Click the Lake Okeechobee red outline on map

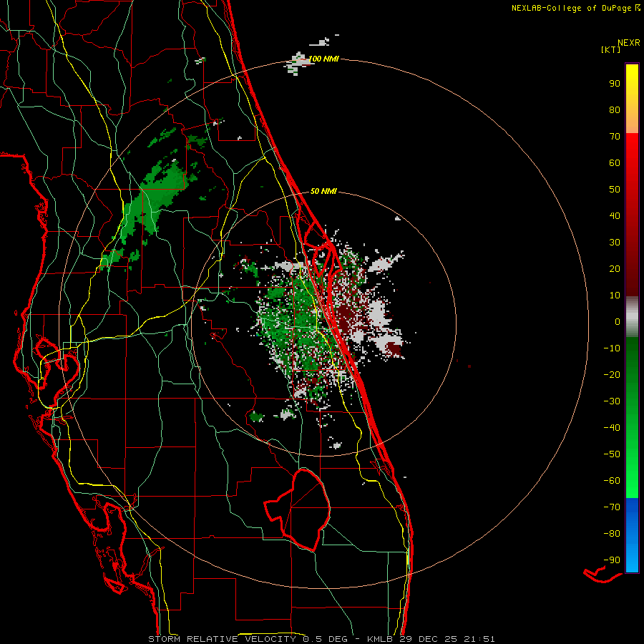pyautogui.click(x=297, y=509)
